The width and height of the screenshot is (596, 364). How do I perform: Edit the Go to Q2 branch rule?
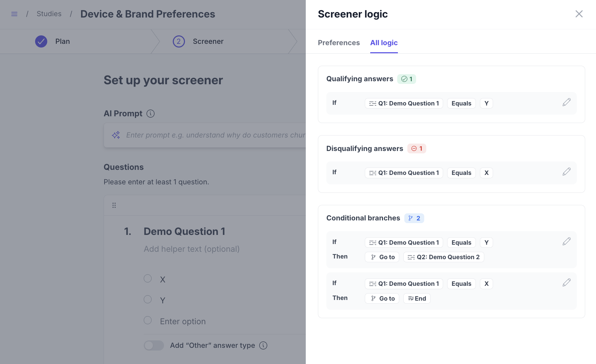pos(566,242)
